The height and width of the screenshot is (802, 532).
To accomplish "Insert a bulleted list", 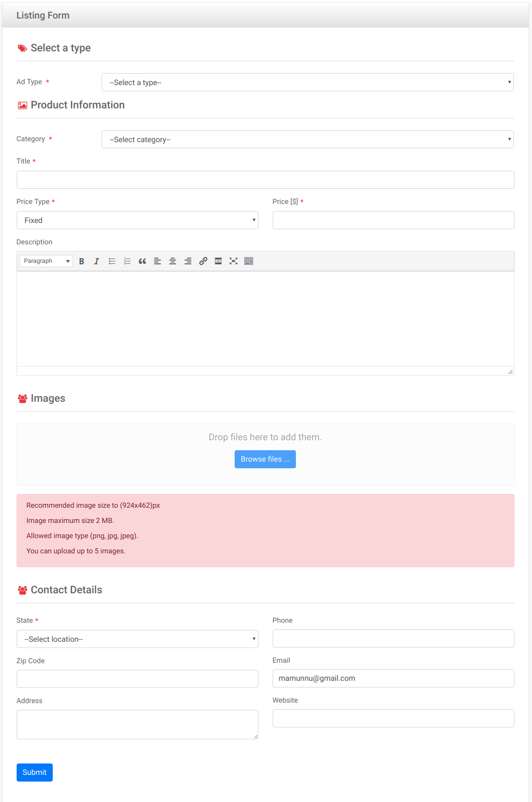I will pyautogui.click(x=112, y=261).
